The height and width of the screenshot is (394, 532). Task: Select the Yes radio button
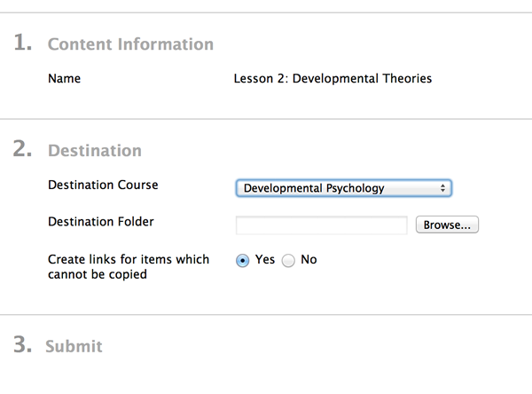pyautogui.click(x=242, y=261)
